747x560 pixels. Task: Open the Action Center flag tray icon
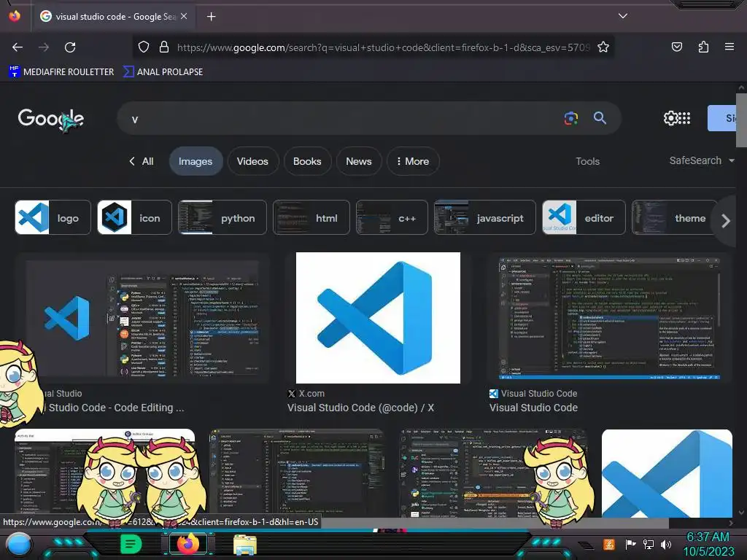(x=631, y=544)
